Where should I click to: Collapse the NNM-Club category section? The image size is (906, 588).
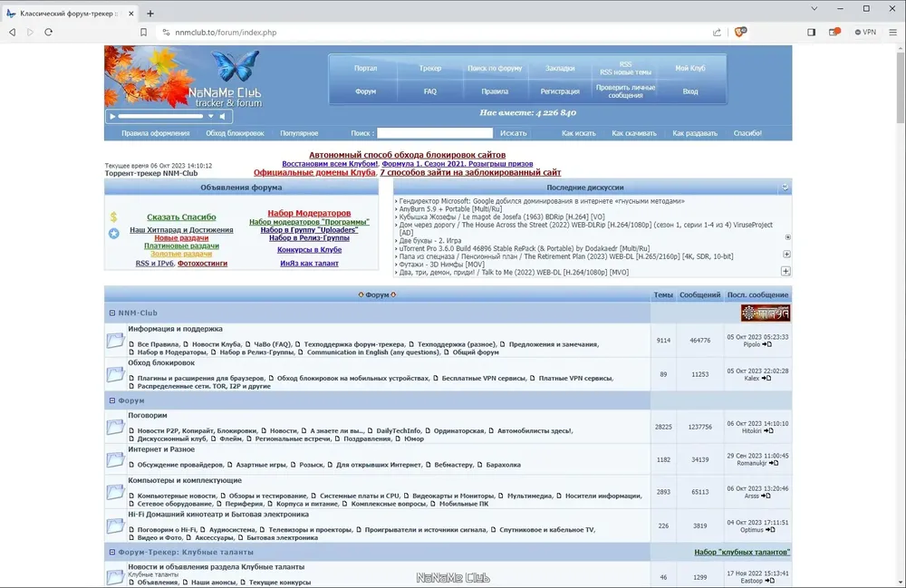112,313
